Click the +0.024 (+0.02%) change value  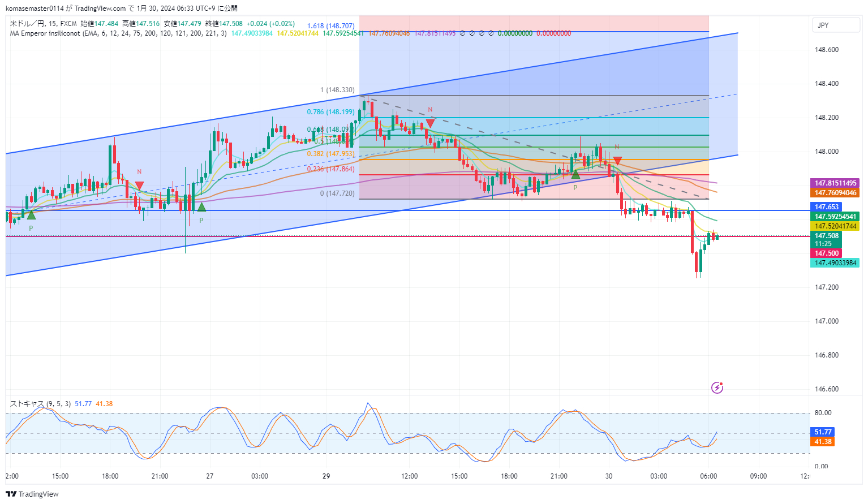(x=271, y=24)
